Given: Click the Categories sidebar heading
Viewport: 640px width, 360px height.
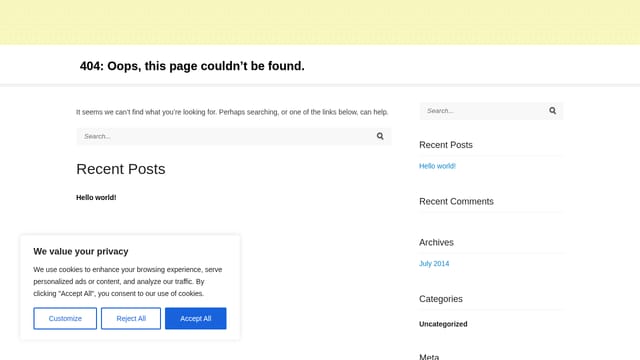Looking at the screenshot, I should click(441, 299).
